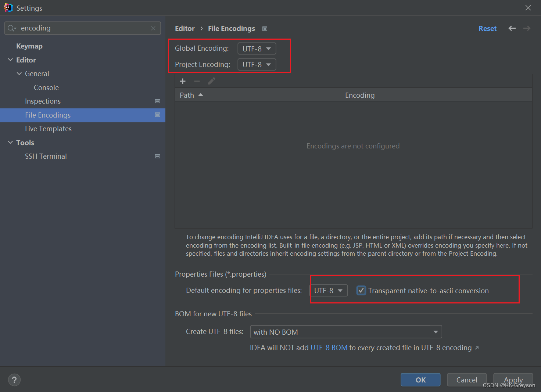Click the Editor breadcrumb
541x392 pixels.
coord(185,29)
